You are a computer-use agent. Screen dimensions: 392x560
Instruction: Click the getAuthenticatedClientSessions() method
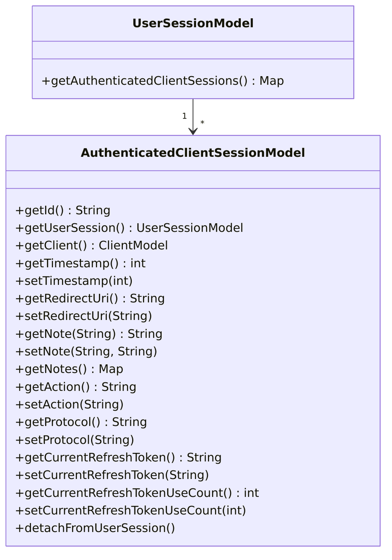tap(163, 81)
